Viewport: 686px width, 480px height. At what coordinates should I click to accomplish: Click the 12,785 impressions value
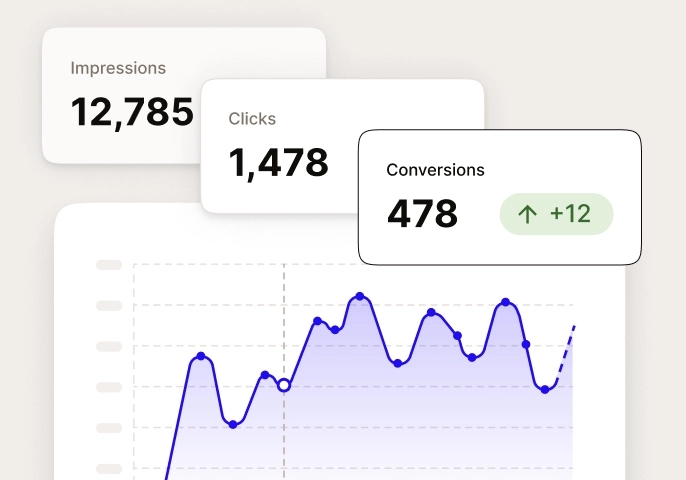click(x=132, y=112)
